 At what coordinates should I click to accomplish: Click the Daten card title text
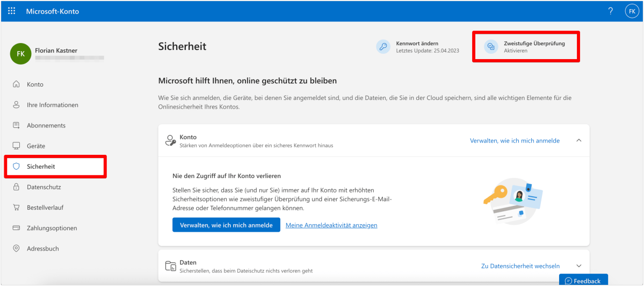pyautogui.click(x=188, y=262)
